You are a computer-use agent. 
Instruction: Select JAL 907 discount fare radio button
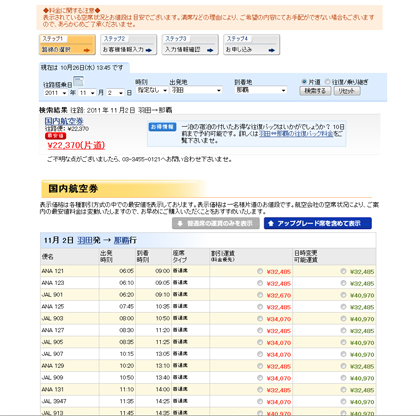[260, 354]
